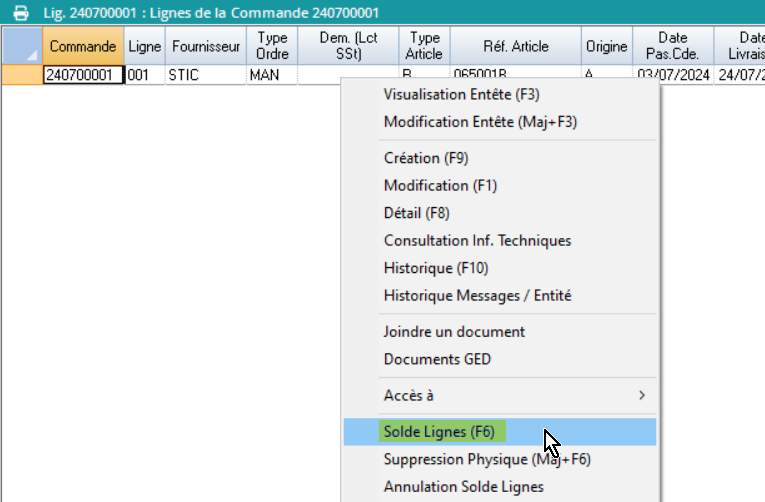The image size is (765, 502).
Task: Select Consultation Inf. Techniques
Action: (x=477, y=240)
